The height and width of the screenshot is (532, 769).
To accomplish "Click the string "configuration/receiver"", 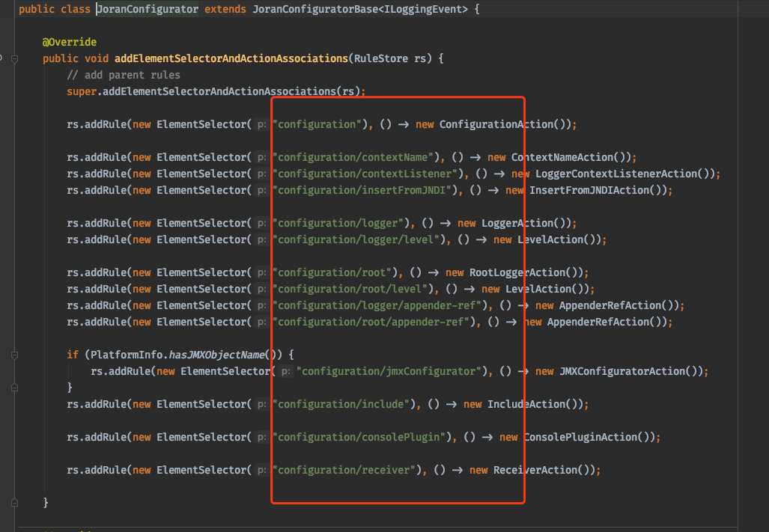I will click(346, 471).
